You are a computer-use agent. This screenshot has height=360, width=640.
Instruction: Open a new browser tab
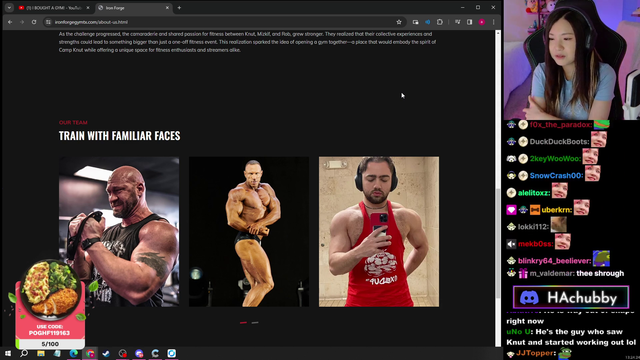tap(179, 8)
